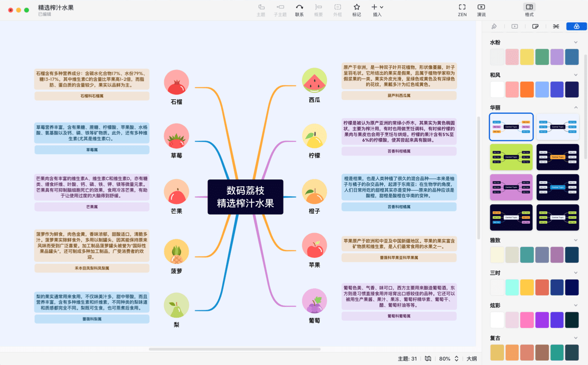
Task: Choose the lime green 华丽 theme thumbnail
Action: point(511,157)
